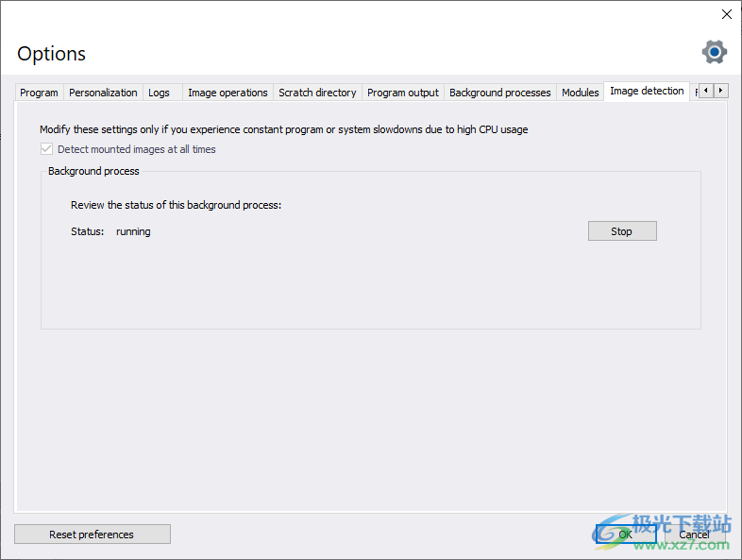Stop the running background process

[x=621, y=231]
